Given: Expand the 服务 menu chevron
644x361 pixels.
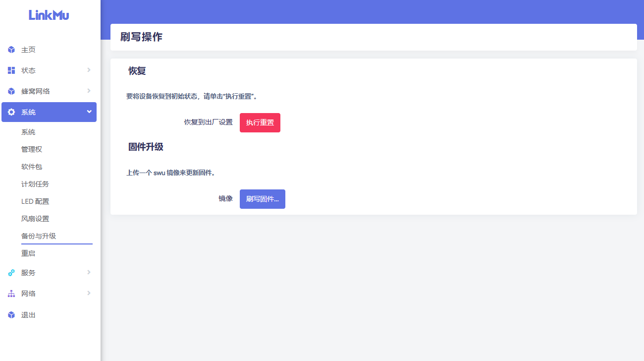Looking at the screenshot, I should tap(89, 272).
